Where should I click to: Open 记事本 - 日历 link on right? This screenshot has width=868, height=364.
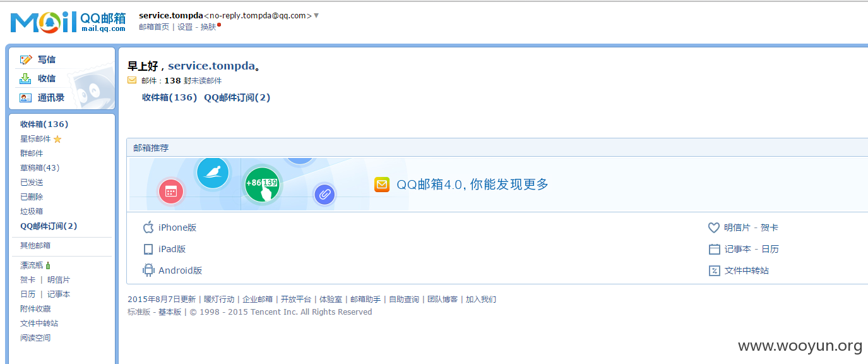[x=752, y=249]
